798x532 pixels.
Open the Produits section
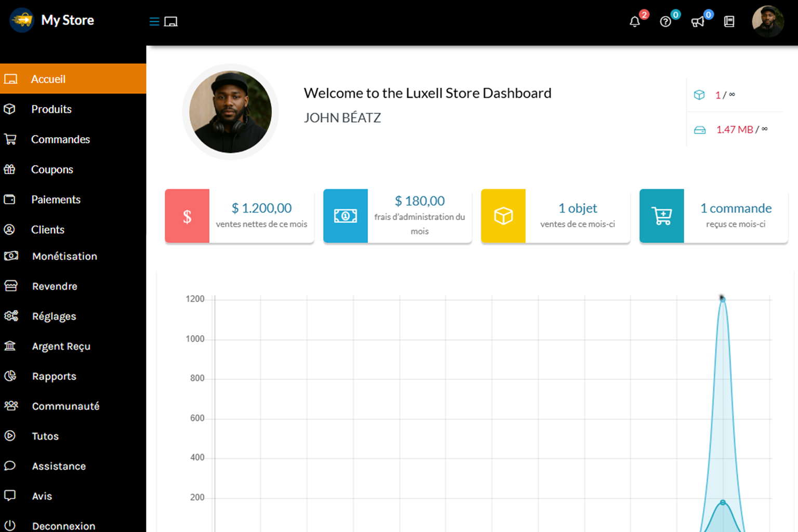[x=51, y=109]
